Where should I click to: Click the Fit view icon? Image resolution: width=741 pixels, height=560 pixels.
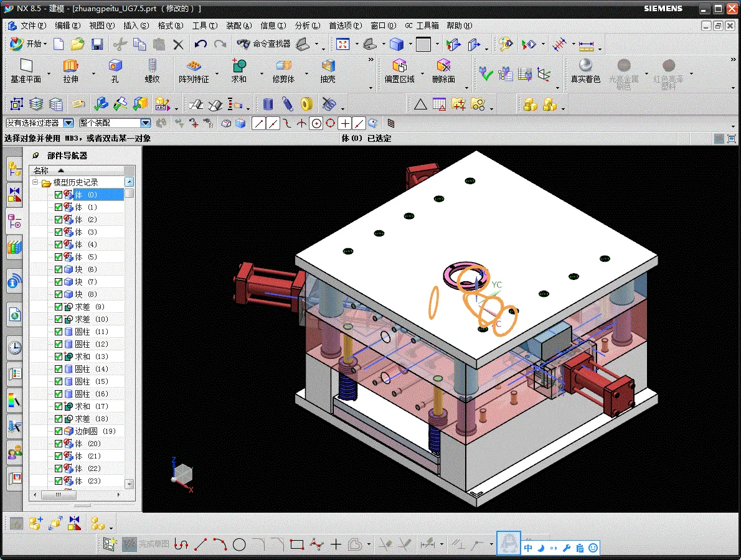click(342, 44)
